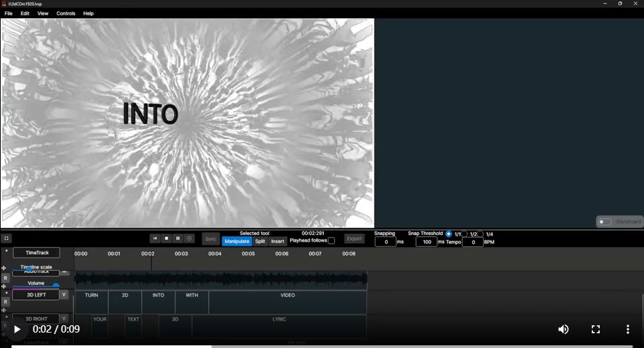Click the Snap Threshold input field
The height and width of the screenshot is (348, 644).
[427, 242]
